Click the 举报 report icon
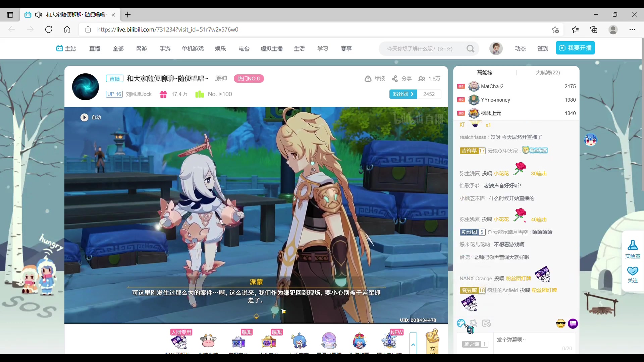The image size is (644, 362). pos(368,79)
